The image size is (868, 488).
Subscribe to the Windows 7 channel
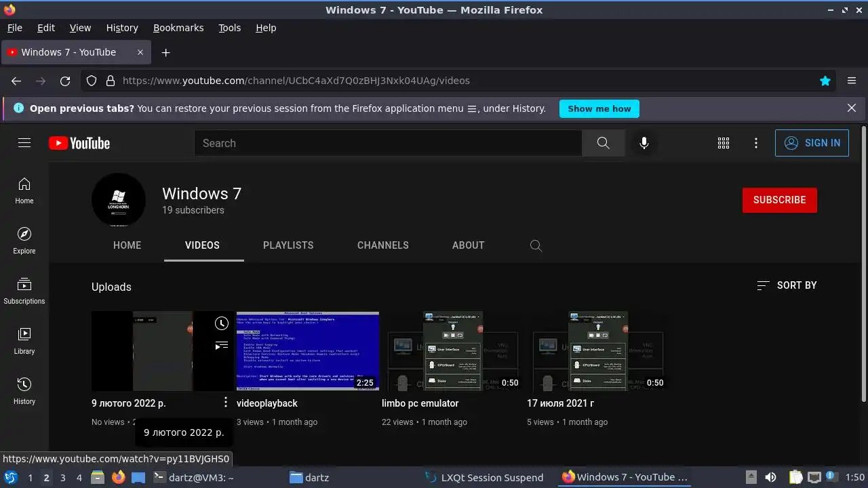point(780,200)
